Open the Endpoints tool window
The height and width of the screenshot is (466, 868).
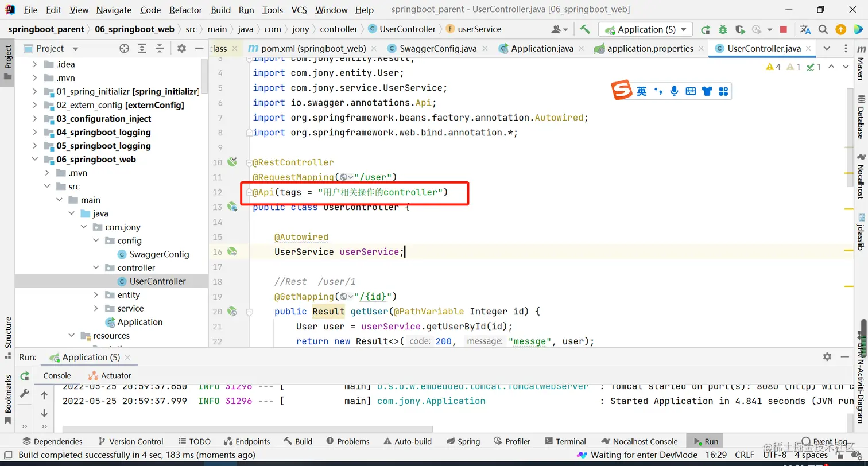pos(247,441)
